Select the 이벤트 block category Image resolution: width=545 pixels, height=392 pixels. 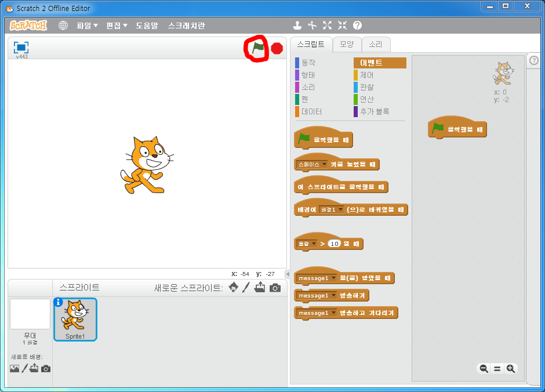click(380, 63)
